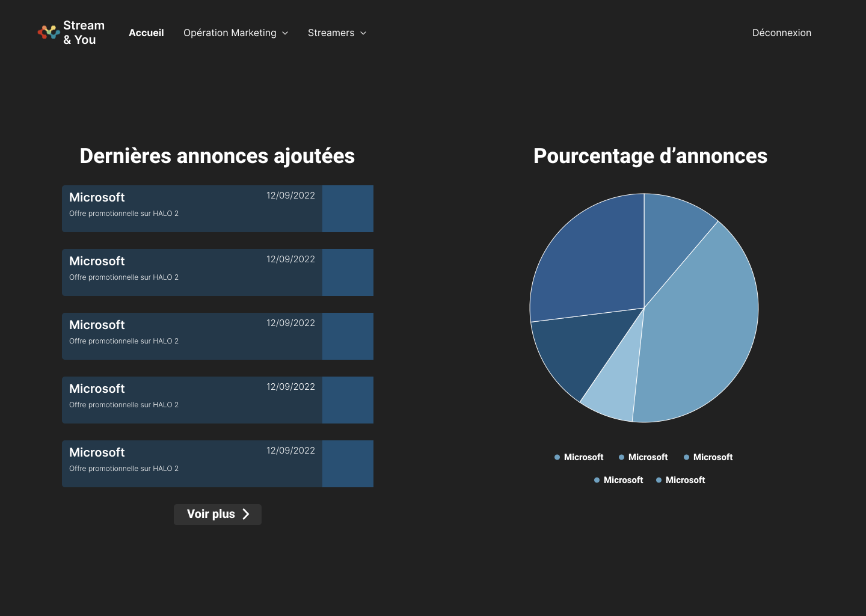Click the Pourcentage d'annonces heading
The width and height of the screenshot is (866, 616).
pos(650,156)
